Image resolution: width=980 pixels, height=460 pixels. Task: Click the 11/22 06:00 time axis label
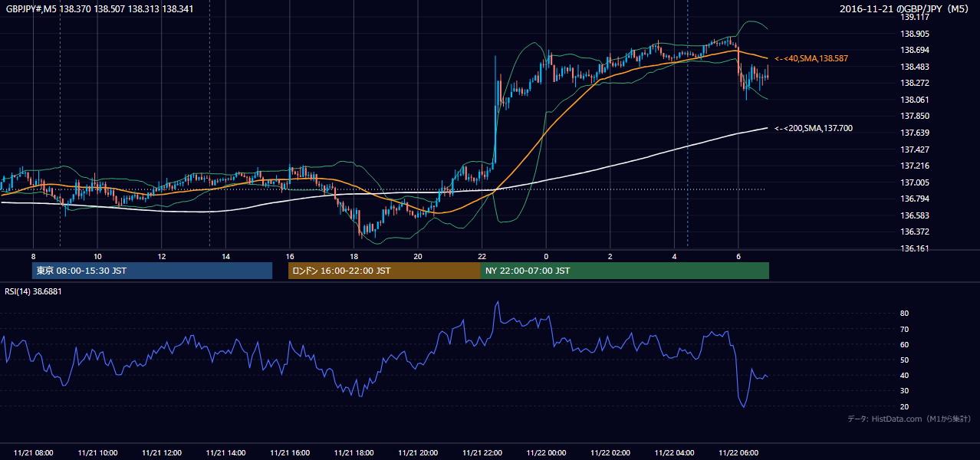click(738, 453)
